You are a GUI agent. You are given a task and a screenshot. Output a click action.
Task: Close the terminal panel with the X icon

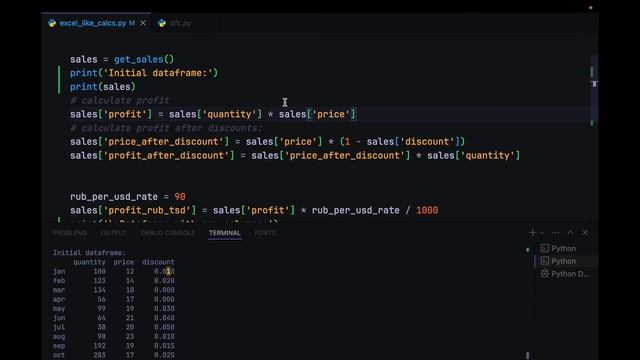[x=585, y=232]
